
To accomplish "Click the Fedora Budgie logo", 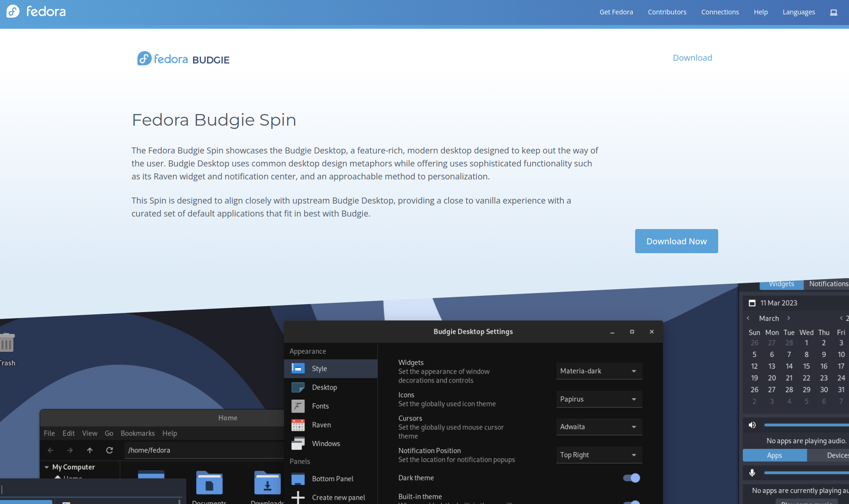I will (183, 59).
